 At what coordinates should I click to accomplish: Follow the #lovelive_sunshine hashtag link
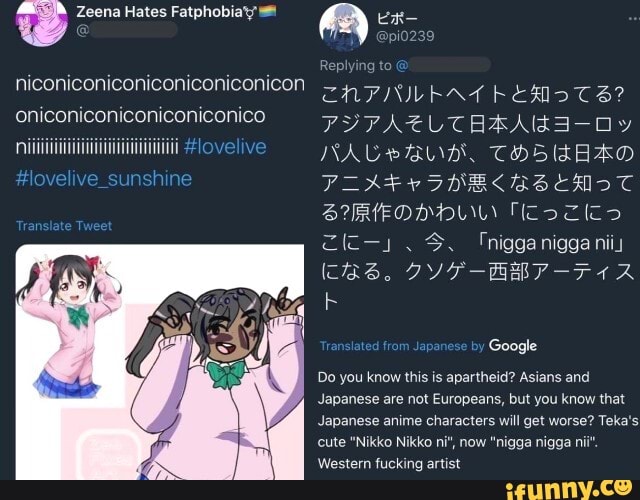tap(104, 179)
